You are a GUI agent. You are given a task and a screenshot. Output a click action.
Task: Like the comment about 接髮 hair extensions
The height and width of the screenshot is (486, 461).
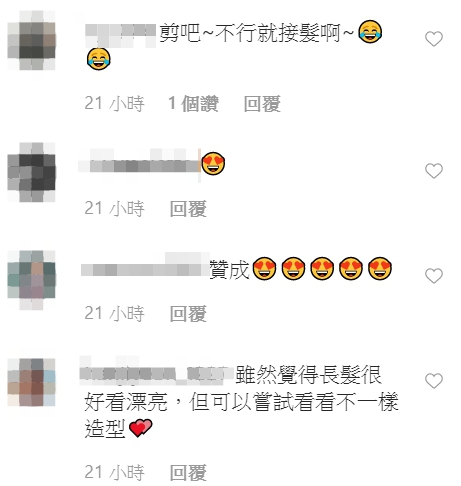click(x=434, y=39)
